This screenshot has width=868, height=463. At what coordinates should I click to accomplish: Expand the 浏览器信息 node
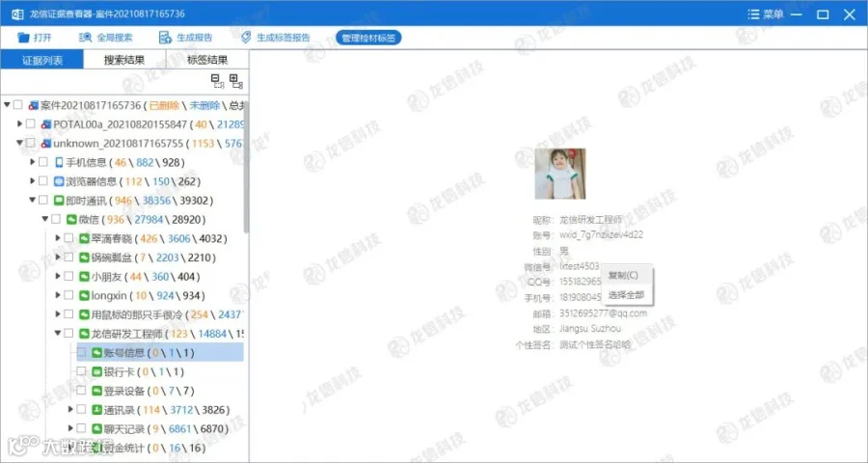click(33, 181)
